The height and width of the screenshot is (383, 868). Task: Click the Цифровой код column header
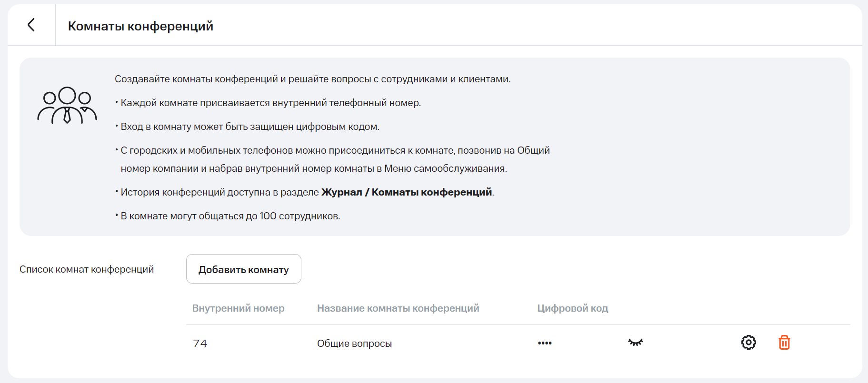tap(572, 308)
